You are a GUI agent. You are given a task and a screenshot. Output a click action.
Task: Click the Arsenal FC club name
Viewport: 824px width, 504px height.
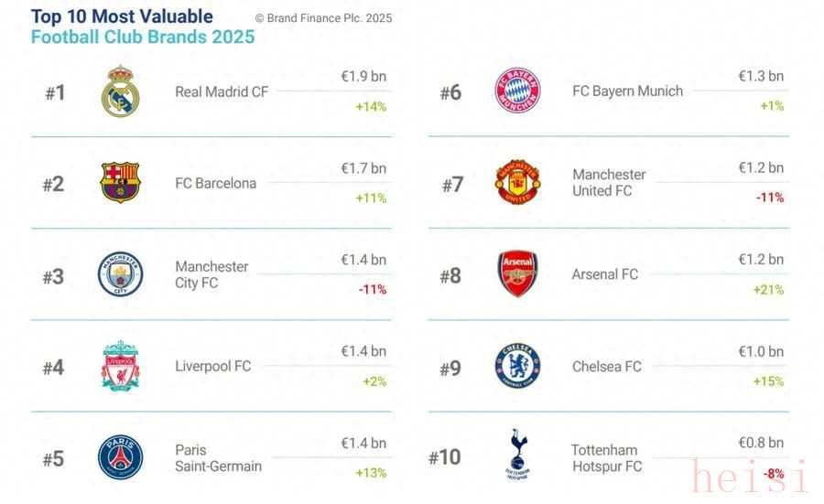pyautogui.click(x=605, y=274)
